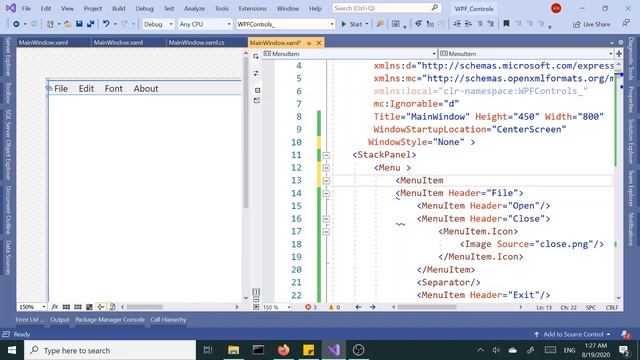Open the Project menu
This screenshot has height=360, width=640.
(x=93, y=8)
